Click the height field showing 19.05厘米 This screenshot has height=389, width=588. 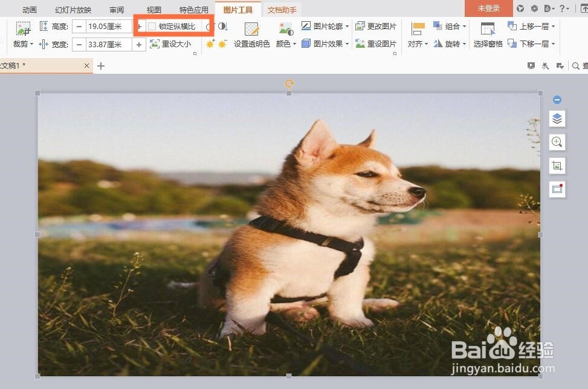click(x=109, y=26)
